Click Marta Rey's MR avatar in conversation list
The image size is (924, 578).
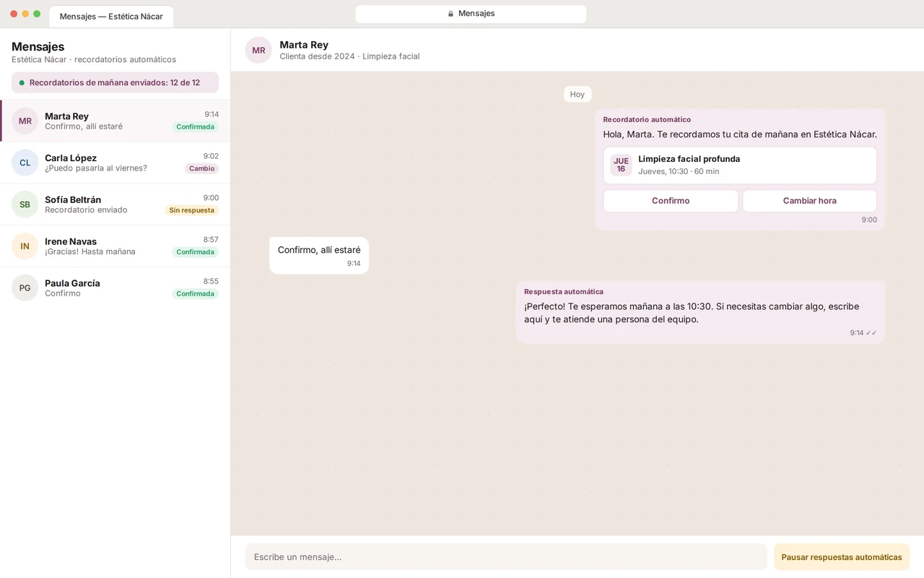[25, 121]
